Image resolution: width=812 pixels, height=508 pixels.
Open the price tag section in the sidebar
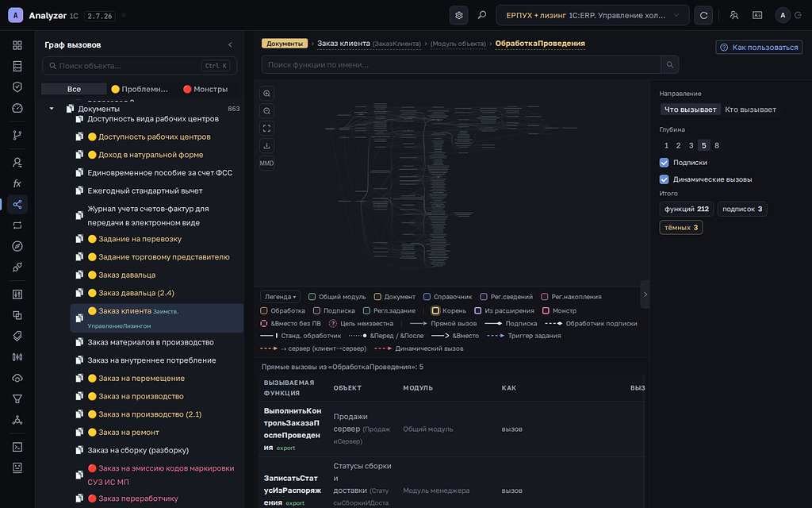tap(17, 336)
